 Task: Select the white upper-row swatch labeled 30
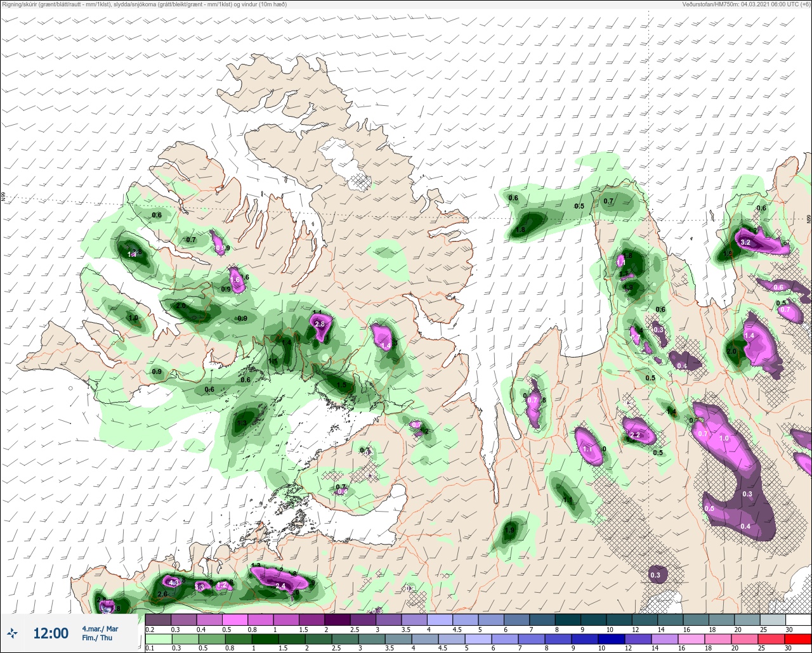pyautogui.click(x=799, y=619)
